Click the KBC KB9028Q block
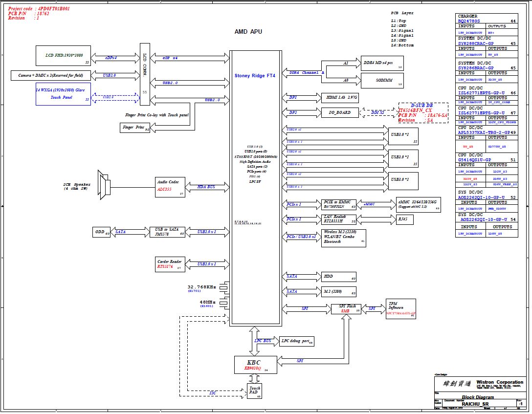The width and height of the screenshot is (532, 414). tap(255, 365)
